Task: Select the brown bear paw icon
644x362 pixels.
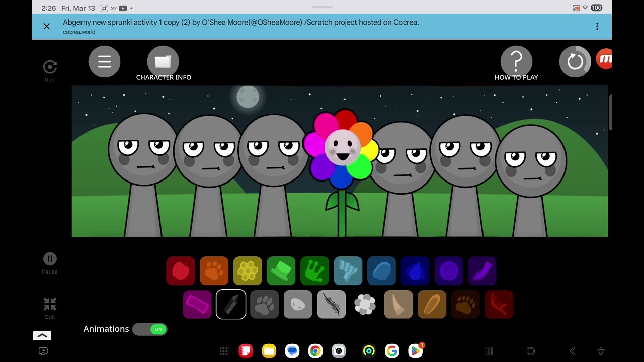Action: pos(465,304)
